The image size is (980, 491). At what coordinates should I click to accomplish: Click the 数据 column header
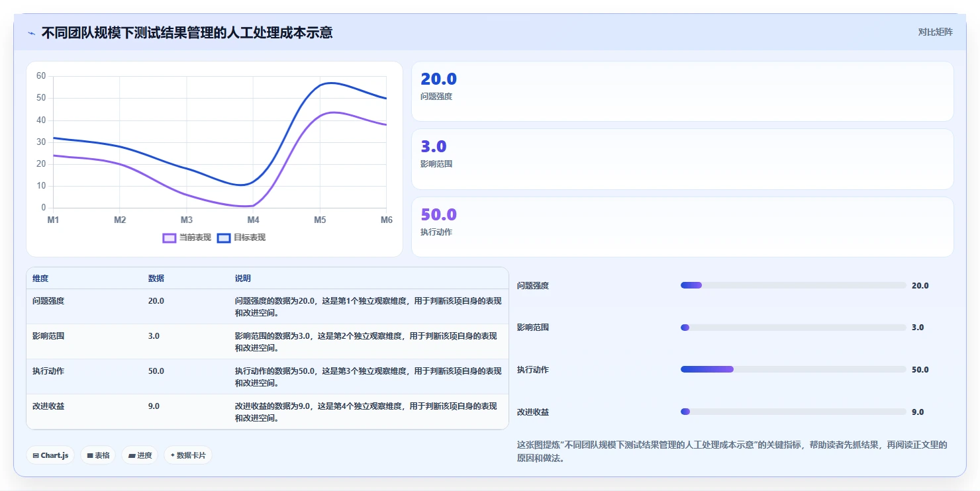tap(156, 279)
